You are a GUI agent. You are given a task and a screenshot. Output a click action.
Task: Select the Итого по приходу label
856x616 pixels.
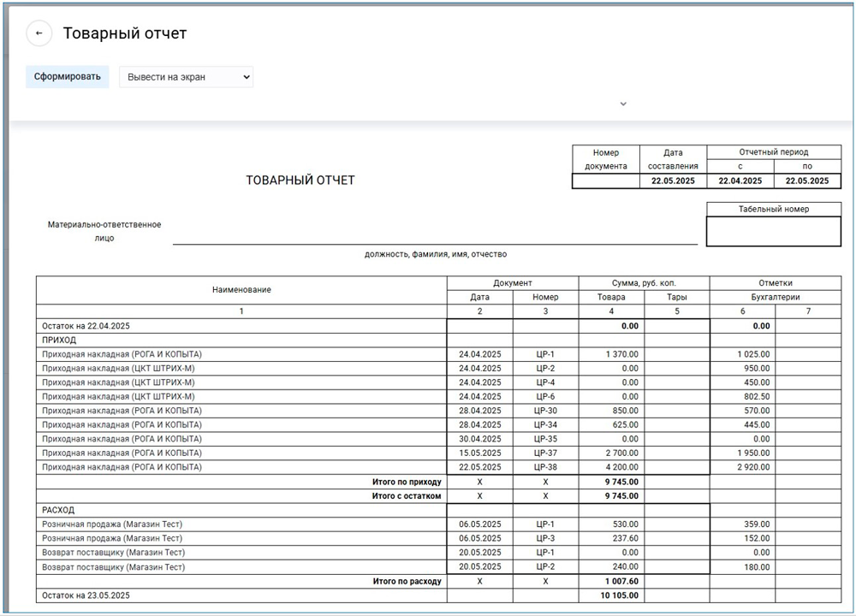coord(407,482)
